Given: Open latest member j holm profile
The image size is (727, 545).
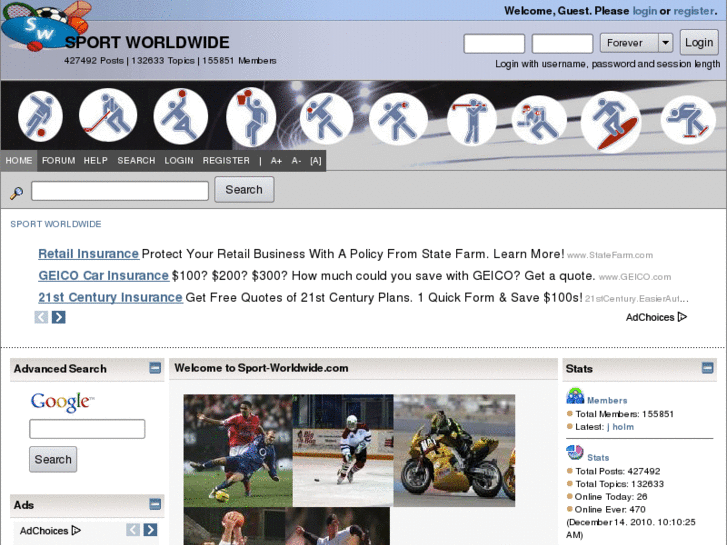Looking at the screenshot, I should tap(620, 427).
